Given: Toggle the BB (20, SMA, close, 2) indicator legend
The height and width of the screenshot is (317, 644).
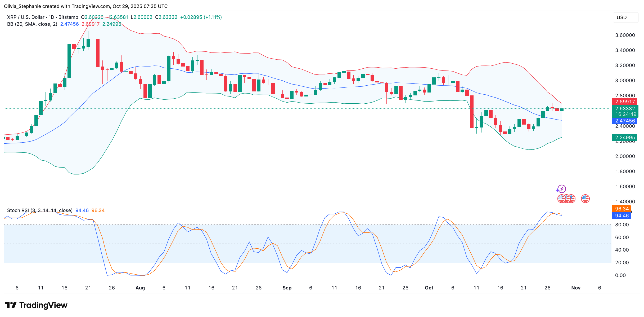Looking at the screenshot, I should [32, 24].
